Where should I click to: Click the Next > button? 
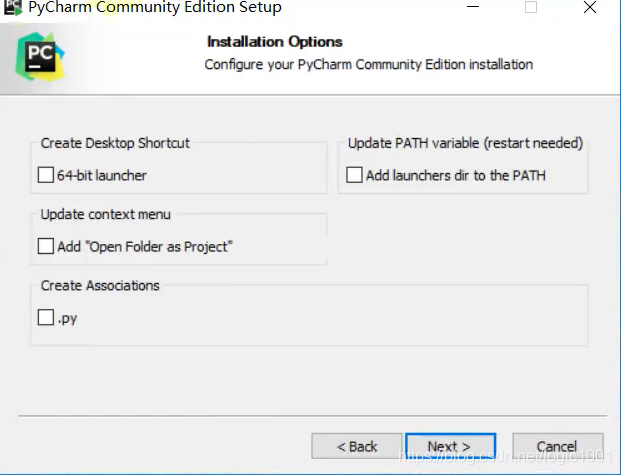coord(450,446)
